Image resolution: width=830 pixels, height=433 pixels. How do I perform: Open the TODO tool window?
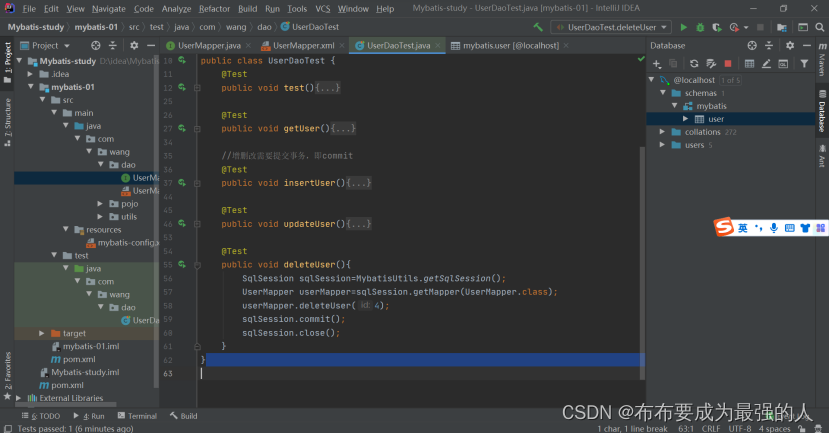(41, 416)
